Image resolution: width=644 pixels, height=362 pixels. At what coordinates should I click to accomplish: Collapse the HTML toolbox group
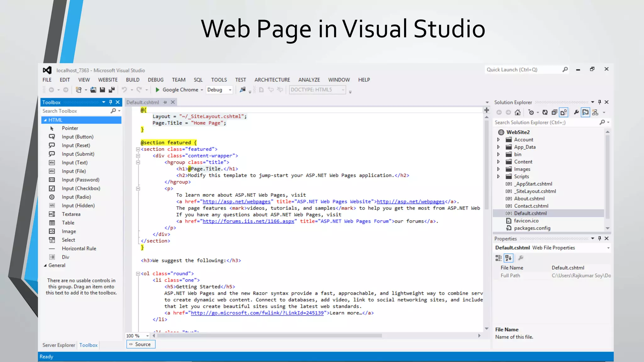point(45,120)
